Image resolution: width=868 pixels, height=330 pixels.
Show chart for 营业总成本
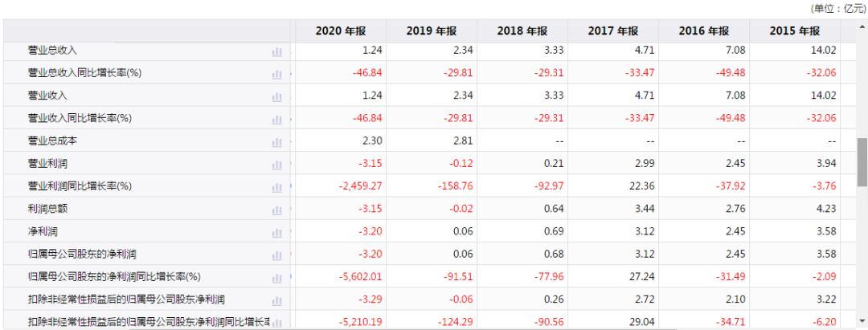277,142
